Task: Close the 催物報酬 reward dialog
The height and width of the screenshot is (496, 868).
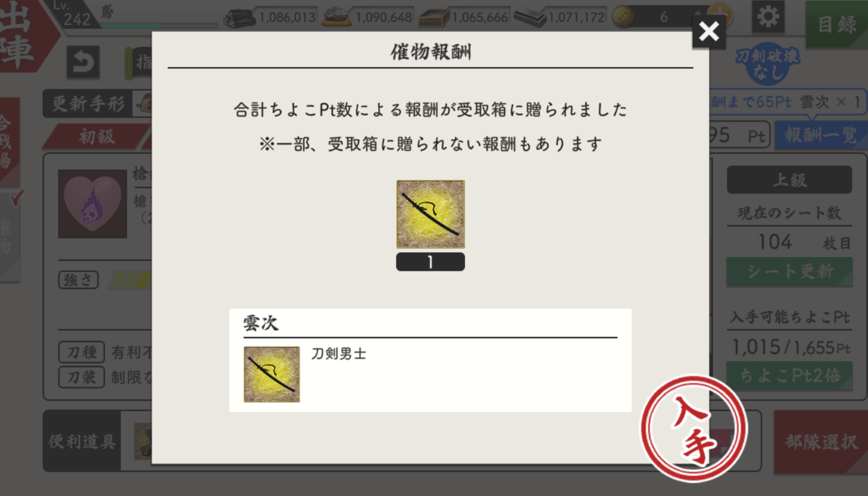Action: coord(708,31)
